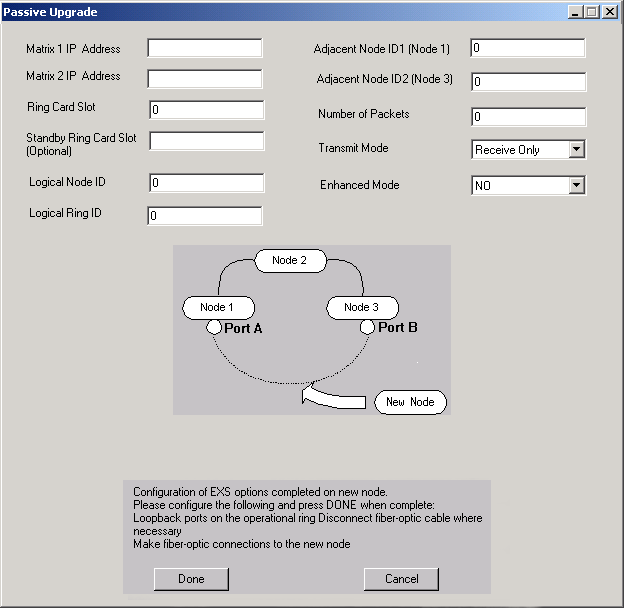
Task: Select the Node 3 shape in diagram
Action: tap(362, 307)
